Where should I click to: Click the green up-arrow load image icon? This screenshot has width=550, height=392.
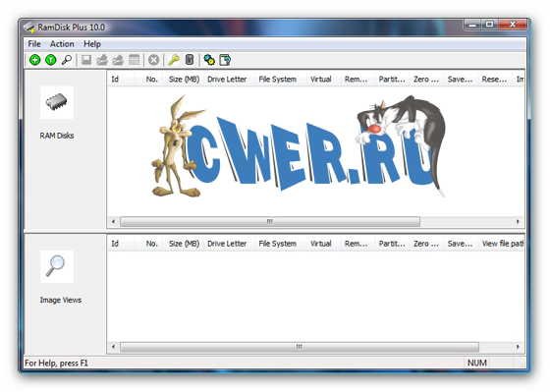[x=51, y=60]
